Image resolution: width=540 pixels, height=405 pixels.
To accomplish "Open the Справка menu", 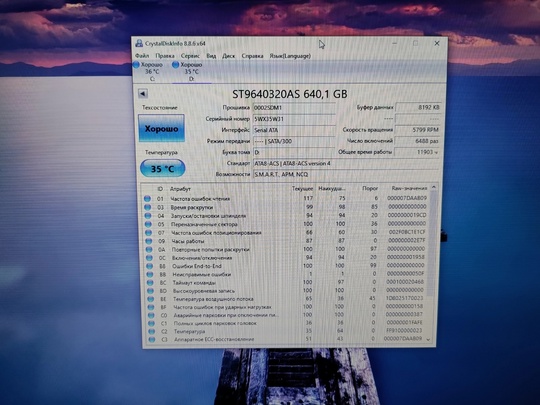I will pos(252,55).
